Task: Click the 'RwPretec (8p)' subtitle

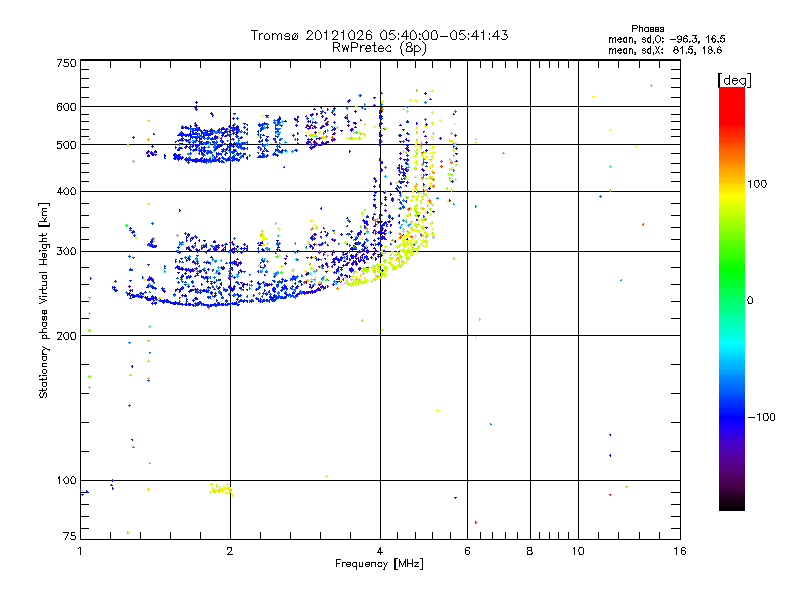Action: [x=379, y=48]
